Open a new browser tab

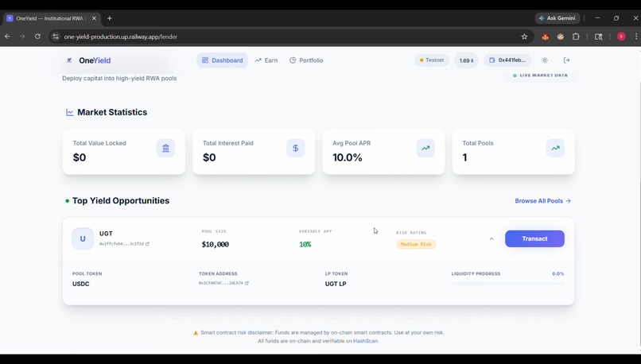[x=110, y=18]
